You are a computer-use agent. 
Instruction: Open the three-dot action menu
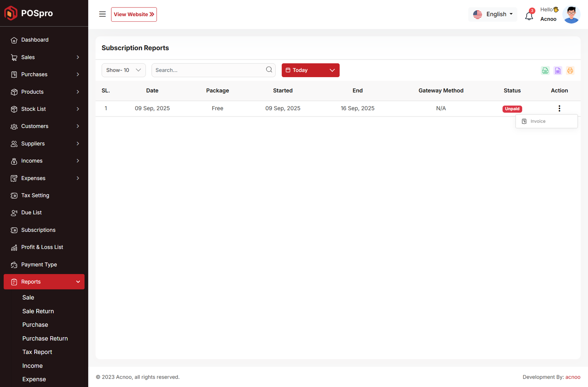coord(559,108)
